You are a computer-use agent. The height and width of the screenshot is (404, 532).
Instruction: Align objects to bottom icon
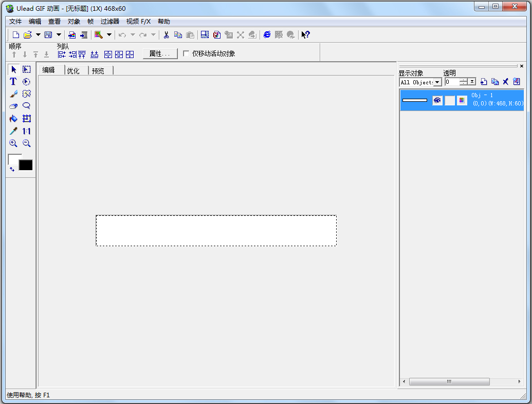[x=95, y=54]
